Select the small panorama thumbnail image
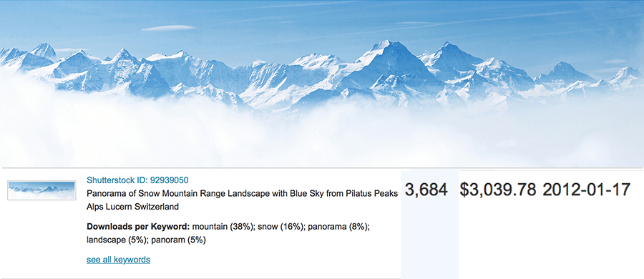644x279 pixels. 42,191
